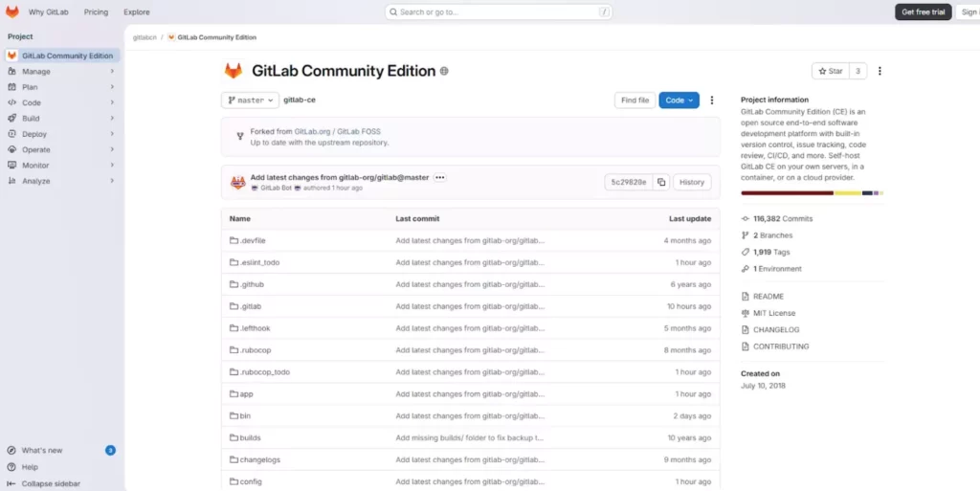Open the latest commit message link
This screenshot has height=491, width=980.
(x=340, y=177)
